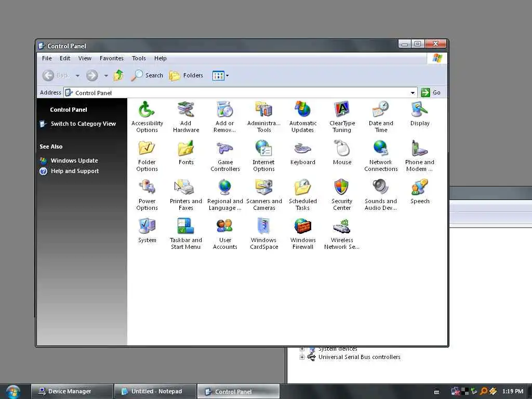Open ClearType Tuning icon

342,117
